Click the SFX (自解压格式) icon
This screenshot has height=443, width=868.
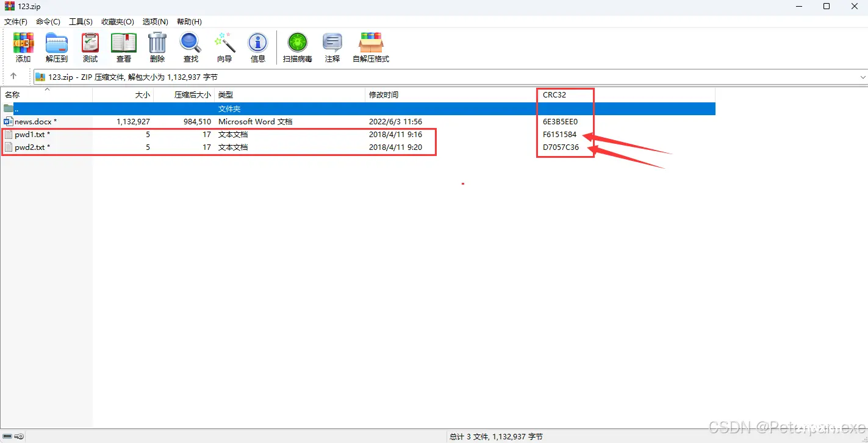click(x=371, y=48)
